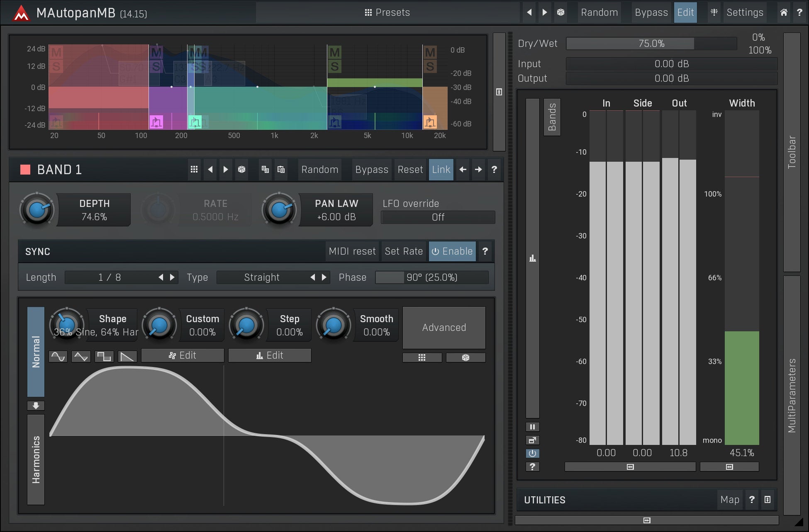The image size is (809, 532).
Task: Open the sync Type Straight selector
Action: [x=262, y=277]
